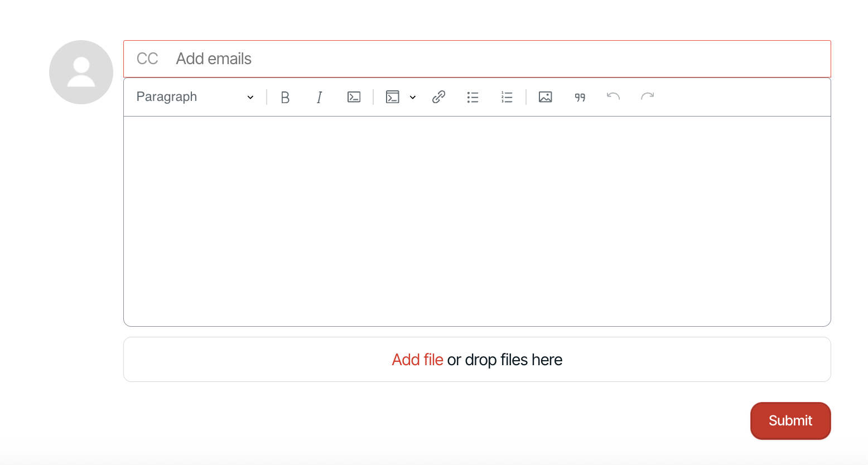
Task: Click into the message body editor
Action: [477, 221]
